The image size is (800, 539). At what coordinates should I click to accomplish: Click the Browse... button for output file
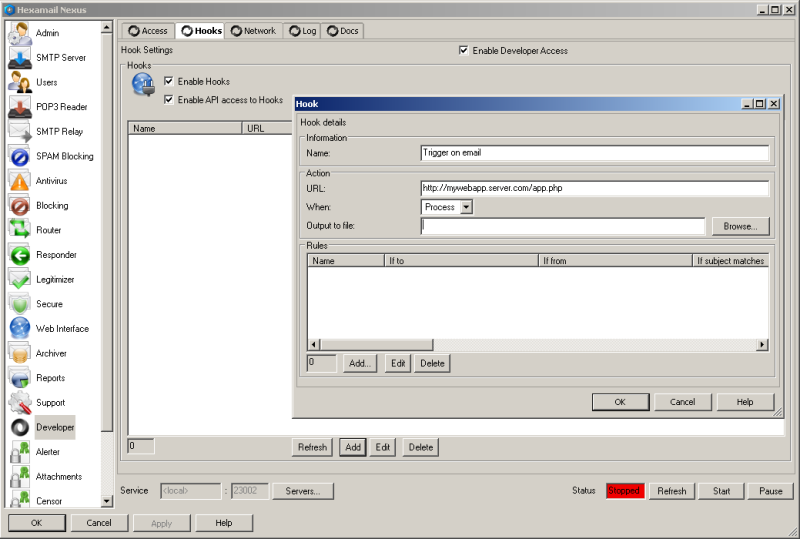740,227
